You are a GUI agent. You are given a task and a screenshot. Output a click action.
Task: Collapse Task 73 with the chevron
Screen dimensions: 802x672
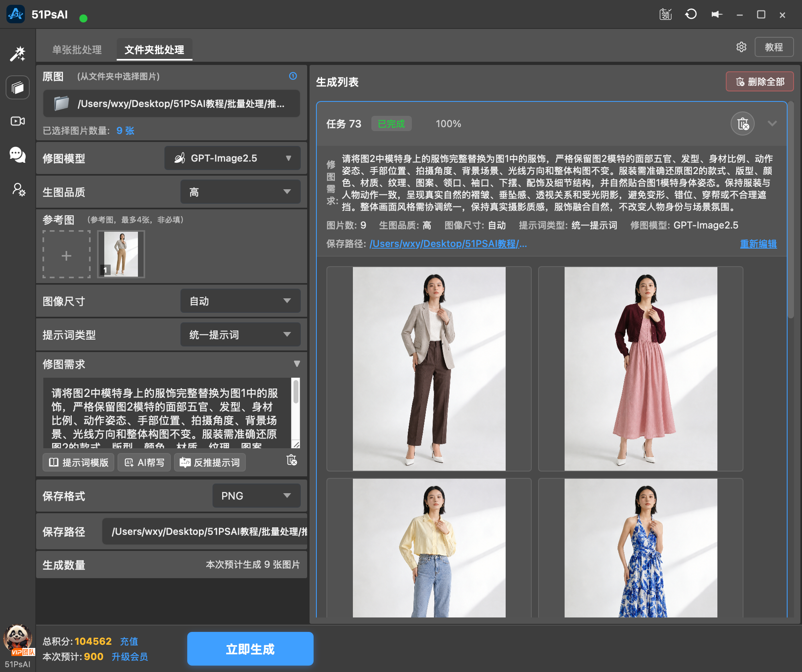click(772, 123)
